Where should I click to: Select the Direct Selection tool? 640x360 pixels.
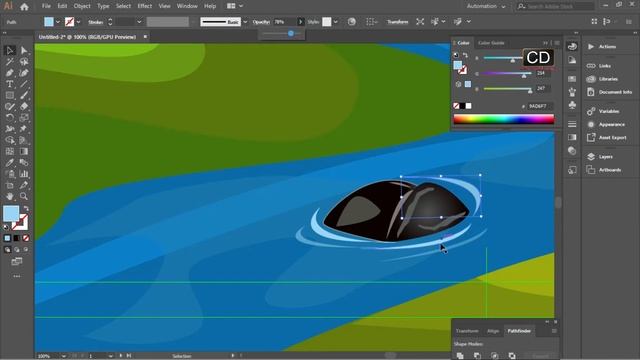[x=24, y=50]
